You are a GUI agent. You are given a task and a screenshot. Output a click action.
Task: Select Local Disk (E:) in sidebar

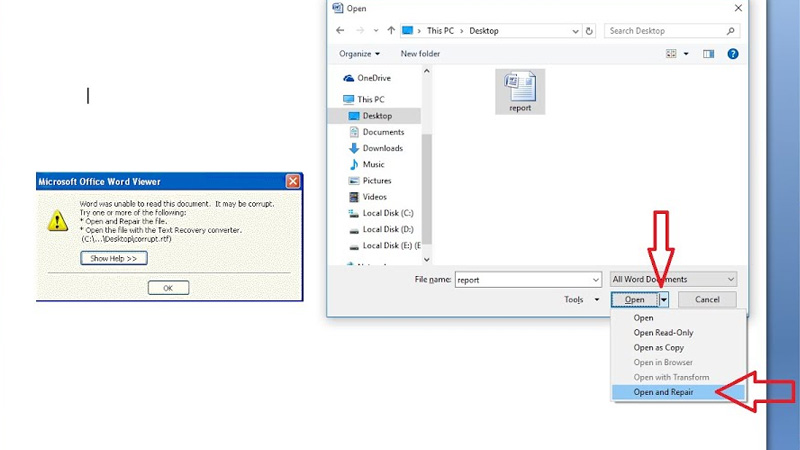pos(384,246)
